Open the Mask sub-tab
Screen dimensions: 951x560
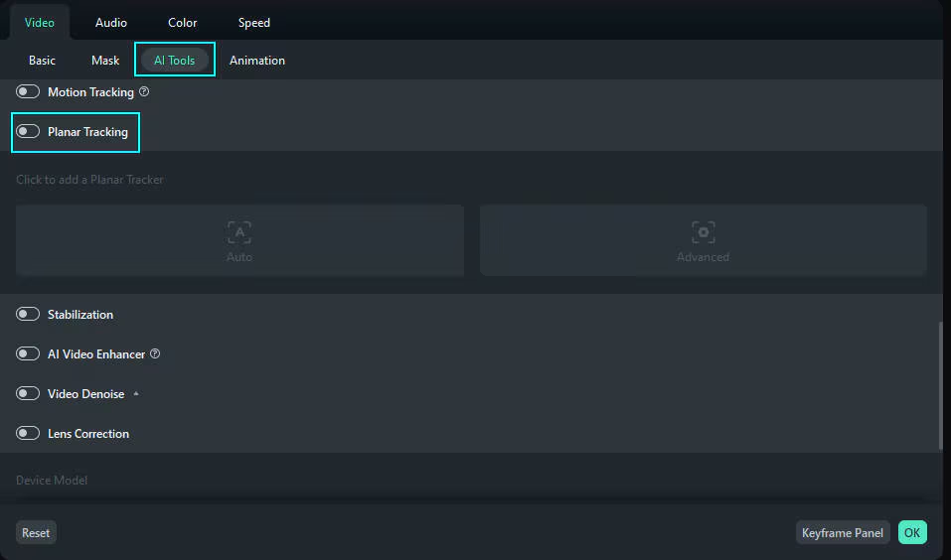coord(105,60)
